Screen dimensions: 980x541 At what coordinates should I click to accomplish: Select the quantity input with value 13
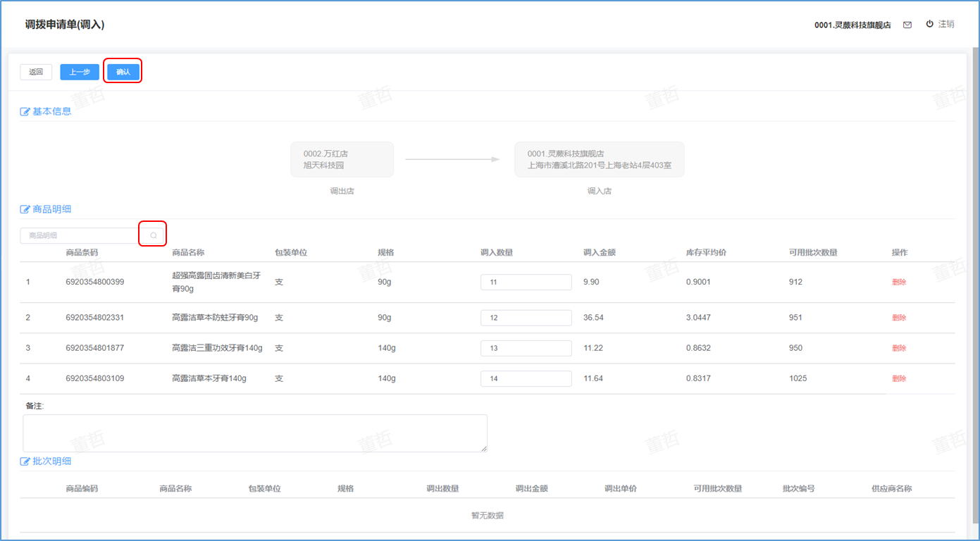(x=526, y=348)
